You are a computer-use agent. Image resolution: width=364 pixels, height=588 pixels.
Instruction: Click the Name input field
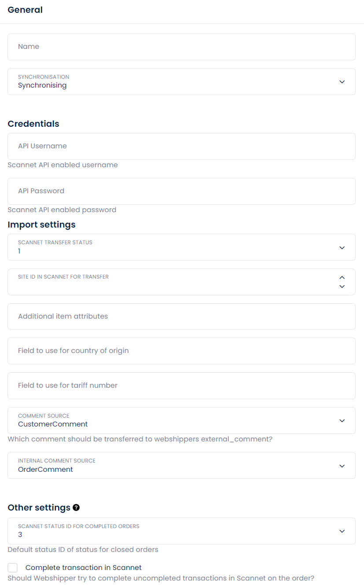tap(181, 47)
